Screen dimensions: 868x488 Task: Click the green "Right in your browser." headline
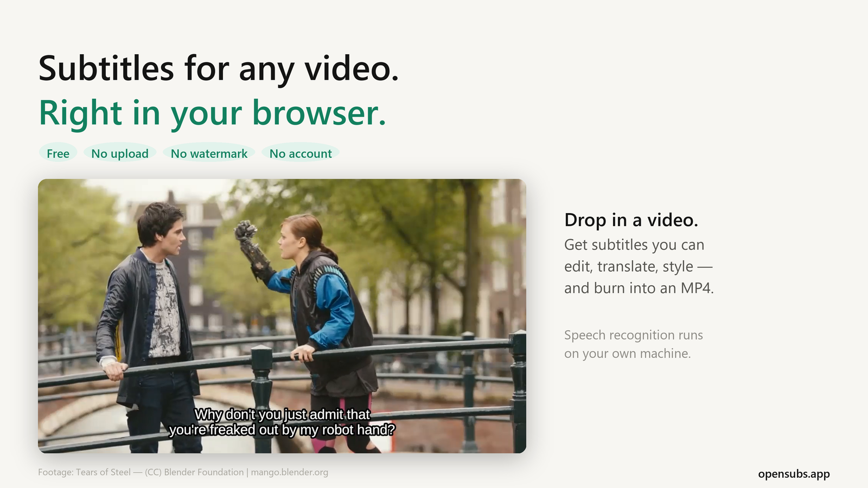click(212, 113)
